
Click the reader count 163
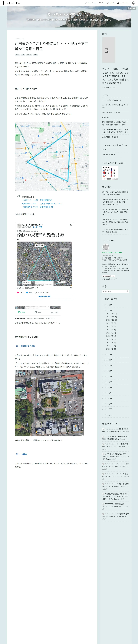[x=113, y=276]
